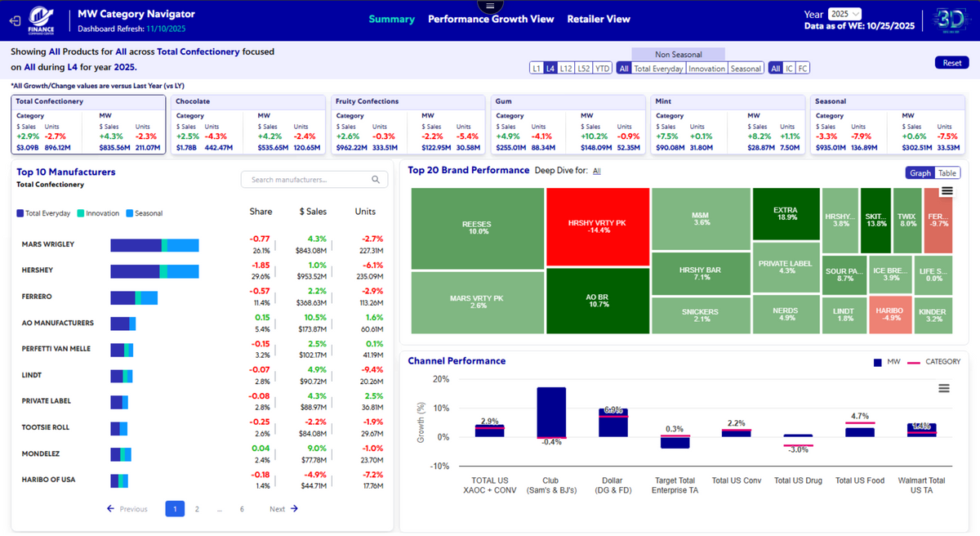Click the exit/back arrow icon in header
This screenshot has height=536, width=980.
[14, 20]
